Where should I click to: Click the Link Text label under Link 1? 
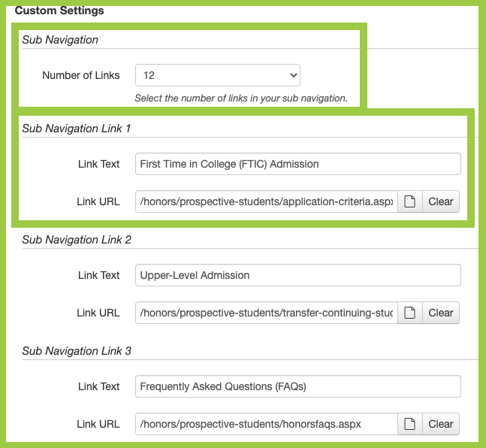[x=98, y=164]
